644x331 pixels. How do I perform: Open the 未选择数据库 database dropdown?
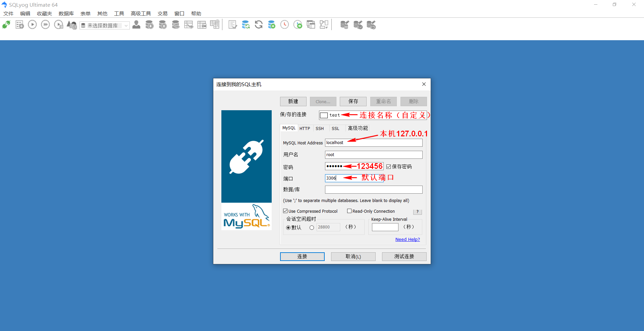point(105,25)
